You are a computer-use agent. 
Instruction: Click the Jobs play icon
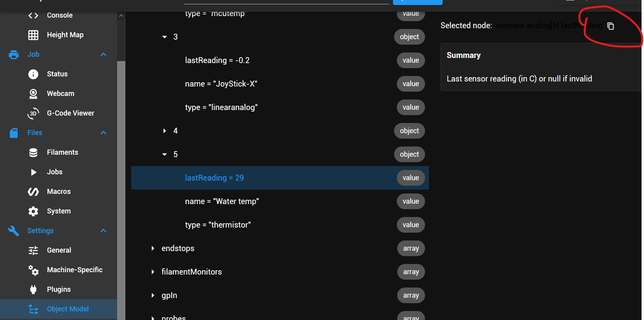34,172
